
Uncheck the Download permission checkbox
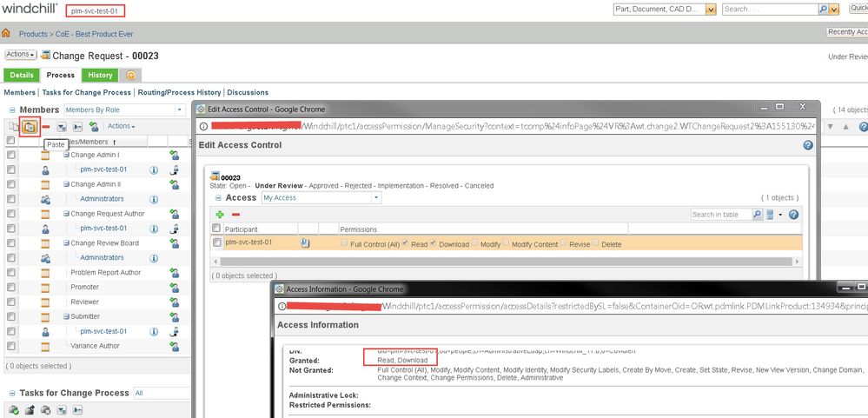pos(434,243)
